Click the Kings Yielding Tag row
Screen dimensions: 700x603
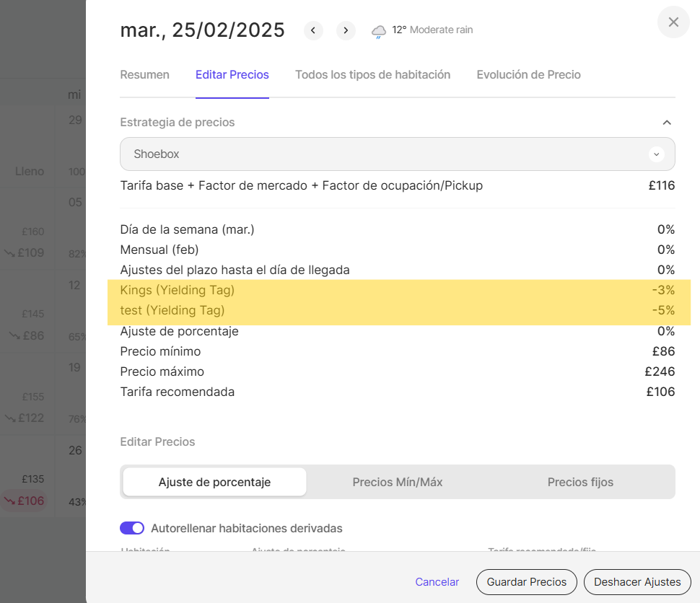[x=397, y=291]
